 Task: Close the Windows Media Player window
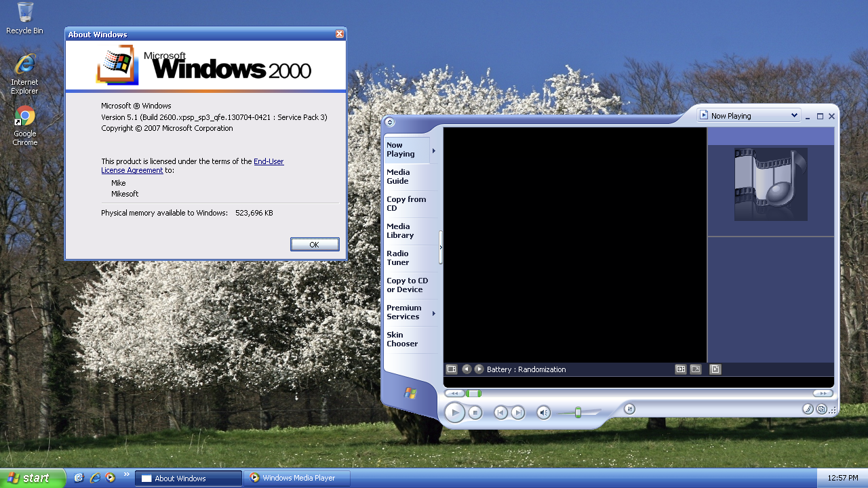pos(831,117)
